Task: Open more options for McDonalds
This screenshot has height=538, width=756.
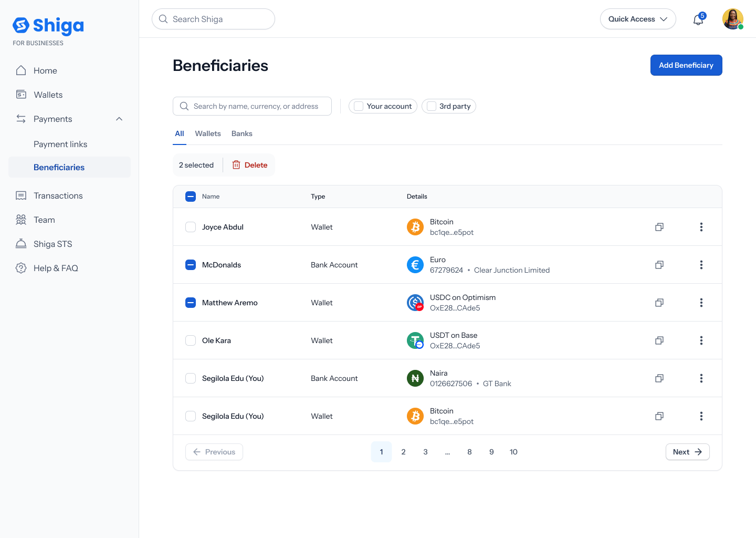Action: (x=701, y=265)
